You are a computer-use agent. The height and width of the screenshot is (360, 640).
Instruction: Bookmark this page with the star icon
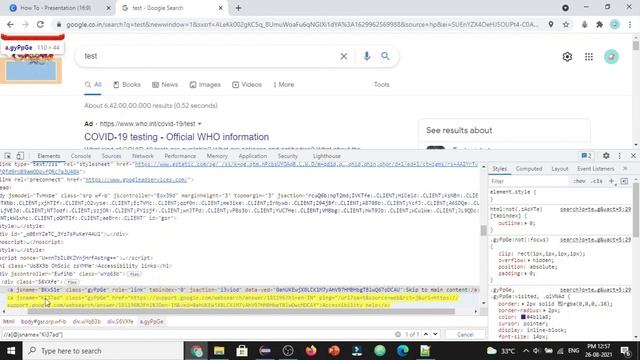pos(566,24)
